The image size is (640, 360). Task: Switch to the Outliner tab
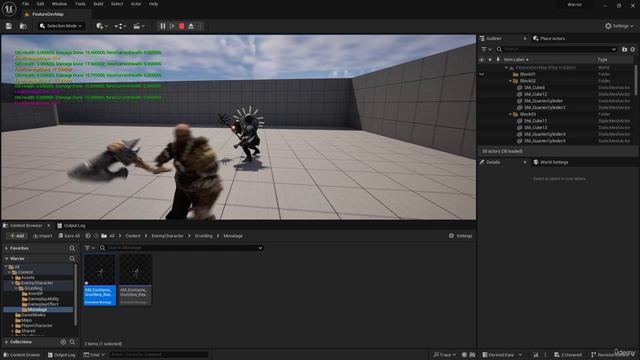(x=493, y=38)
